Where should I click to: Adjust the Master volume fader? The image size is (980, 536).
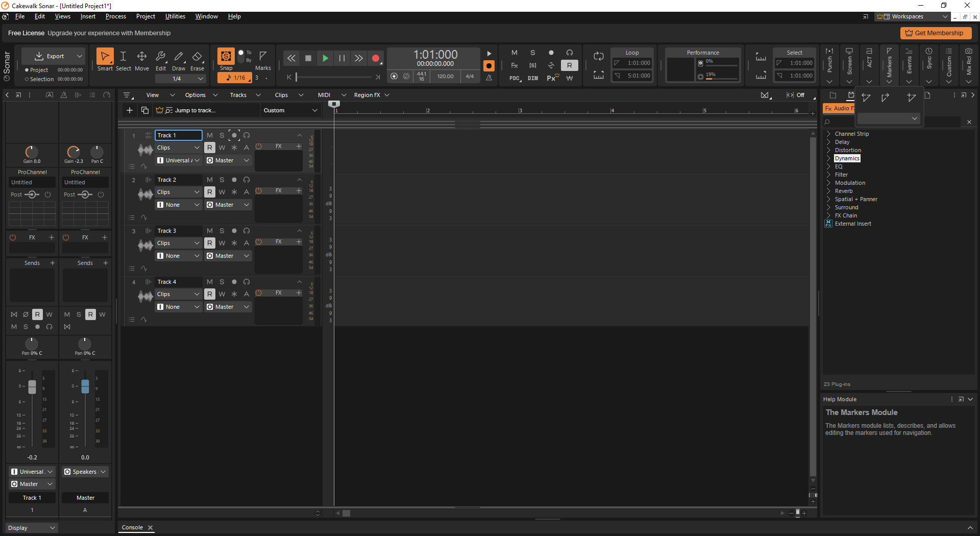[x=85, y=386]
